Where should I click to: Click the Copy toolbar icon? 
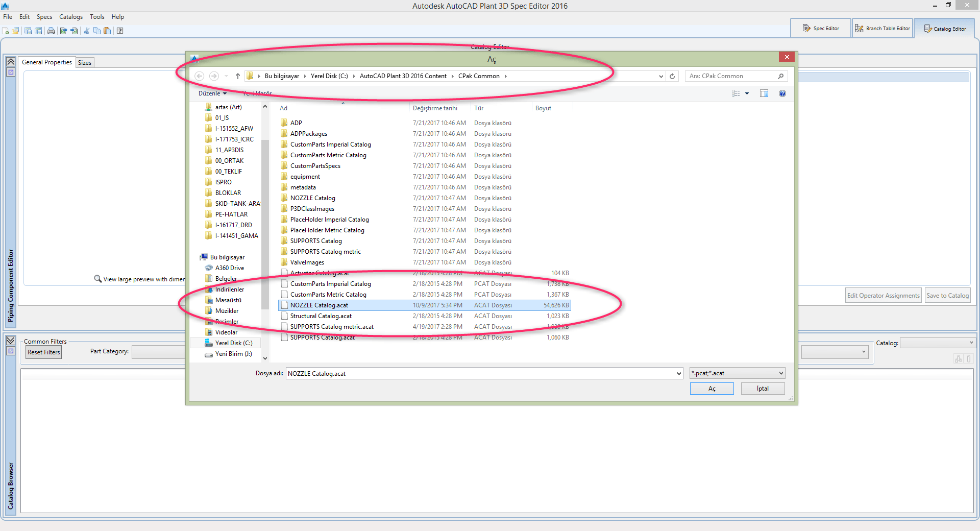pyautogui.click(x=97, y=31)
